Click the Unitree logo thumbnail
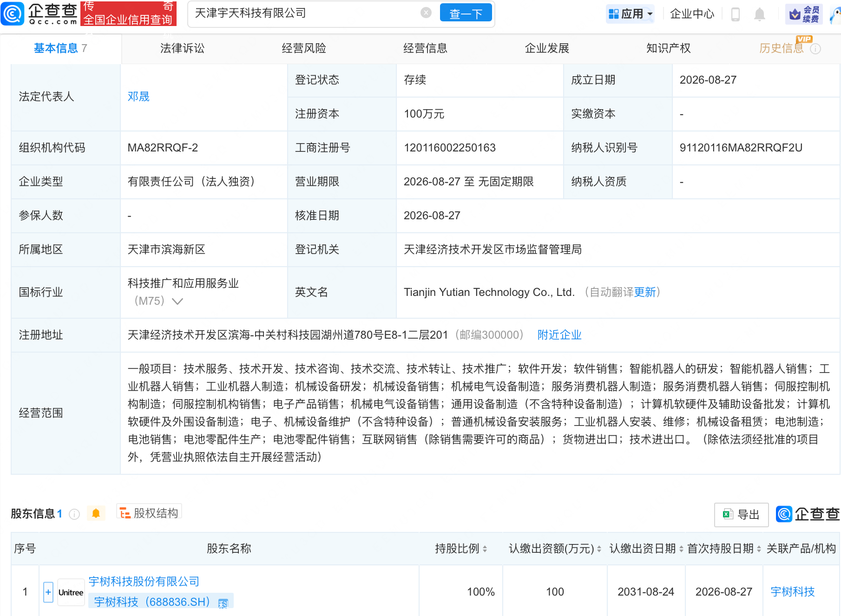The height and width of the screenshot is (616, 841). [x=71, y=592]
